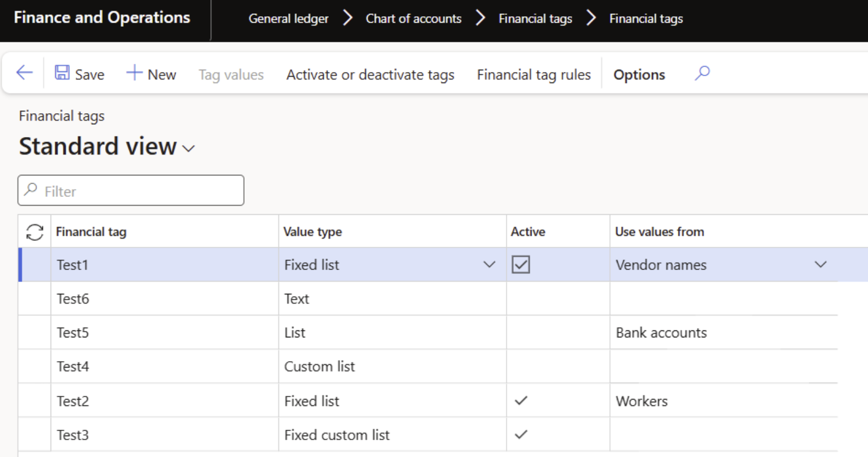Click the grid refresh icon

click(x=35, y=232)
